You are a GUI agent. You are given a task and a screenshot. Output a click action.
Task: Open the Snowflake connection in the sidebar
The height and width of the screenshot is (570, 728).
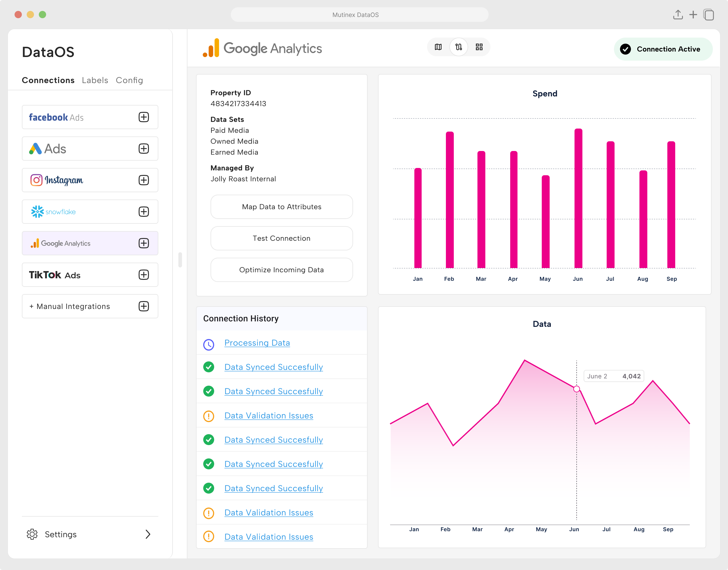click(61, 212)
